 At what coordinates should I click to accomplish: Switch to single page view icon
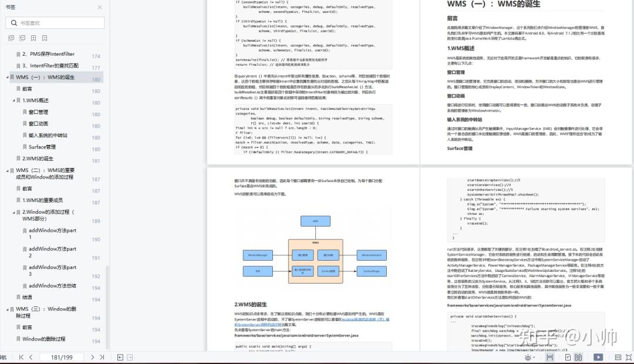tap(568, 356)
